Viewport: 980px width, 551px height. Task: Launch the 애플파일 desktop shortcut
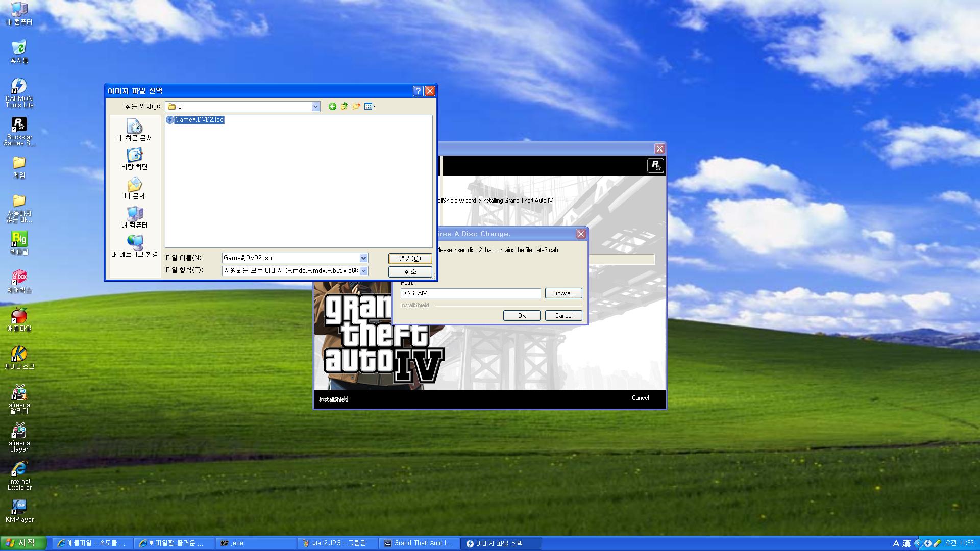pyautogui.click(x=19, y=319)
